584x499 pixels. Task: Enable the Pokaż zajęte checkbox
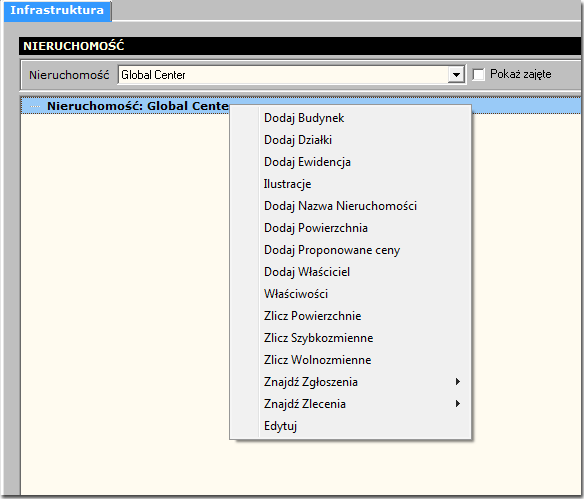pyautogui.click(x=479, y=74)
